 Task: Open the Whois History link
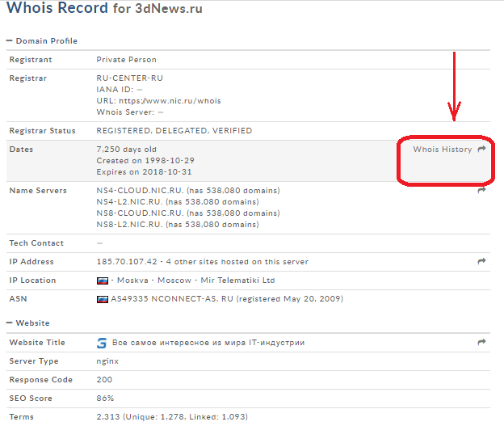click(x=443, y=150)
